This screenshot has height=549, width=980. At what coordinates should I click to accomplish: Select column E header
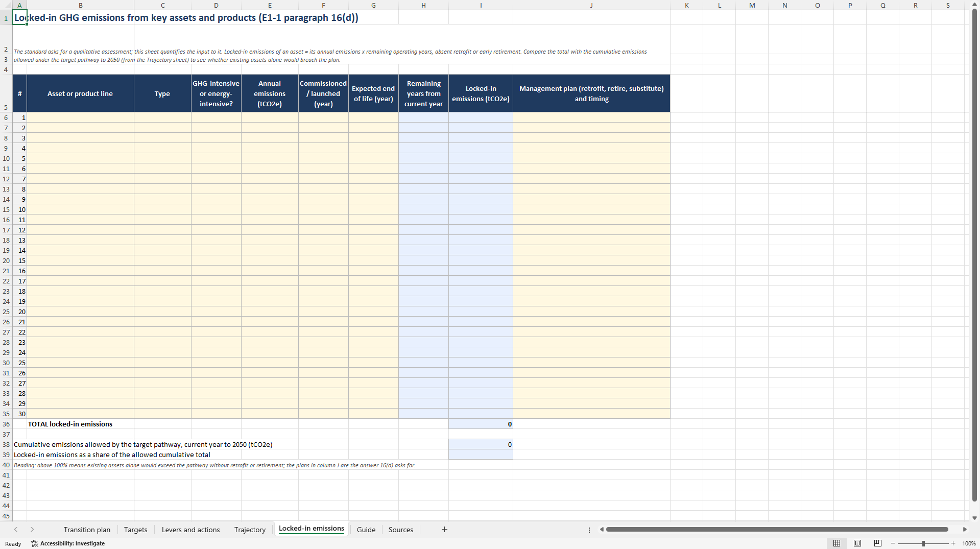(x=270, y=5)
